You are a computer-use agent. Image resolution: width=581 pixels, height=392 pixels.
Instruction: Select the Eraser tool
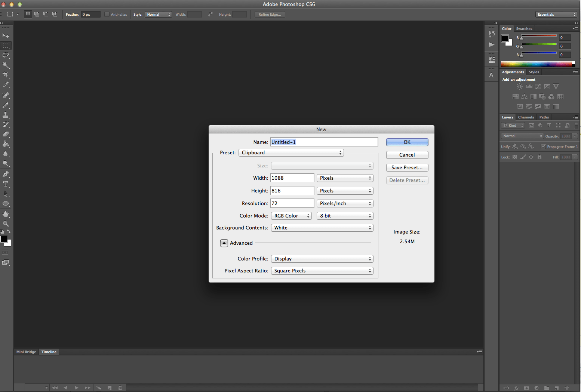tap(6, 134)
